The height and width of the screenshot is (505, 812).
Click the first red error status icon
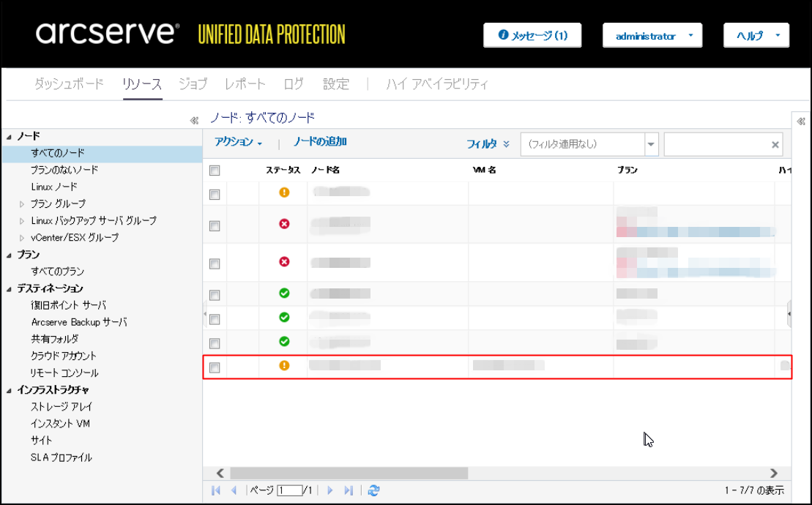(x=284, y=223)
